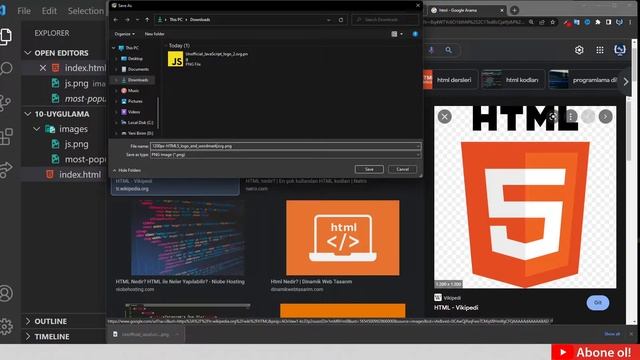Screen dimensions: 640x360
Task: Refresh the Downloads folder in Save As dialog
Action: tap(341, 20)
